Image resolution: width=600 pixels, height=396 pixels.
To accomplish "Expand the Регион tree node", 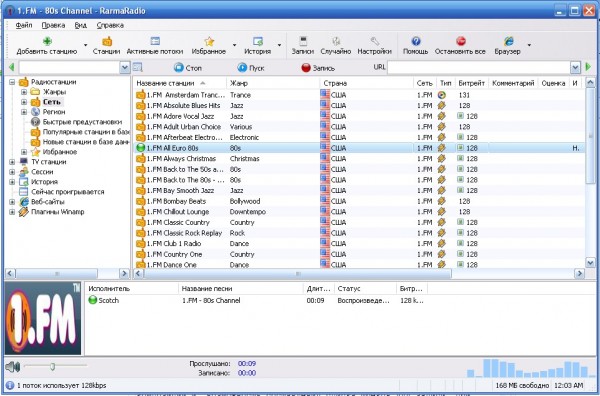I will click(x=24, y=112).
